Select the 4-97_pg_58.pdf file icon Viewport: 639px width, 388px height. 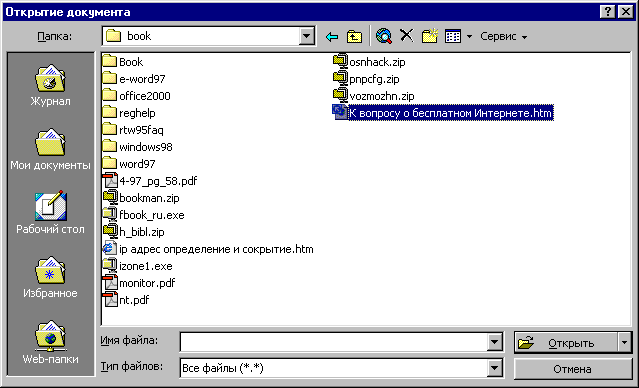(110, 181)
